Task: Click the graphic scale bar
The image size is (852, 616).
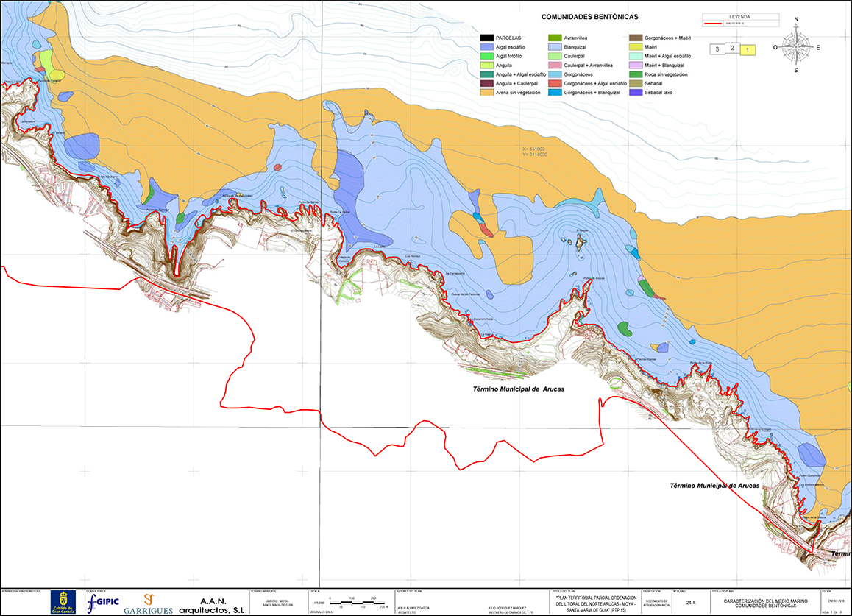Action: (358, 603)
